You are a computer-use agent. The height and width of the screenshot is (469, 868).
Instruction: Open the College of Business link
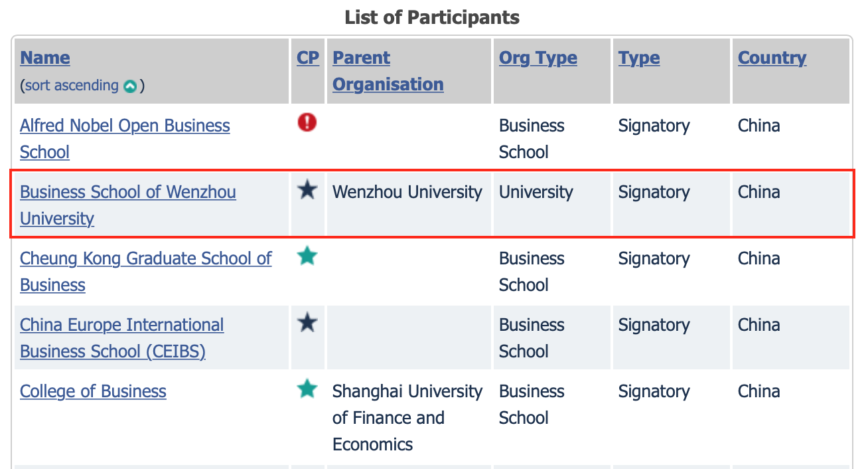point(93,391)
